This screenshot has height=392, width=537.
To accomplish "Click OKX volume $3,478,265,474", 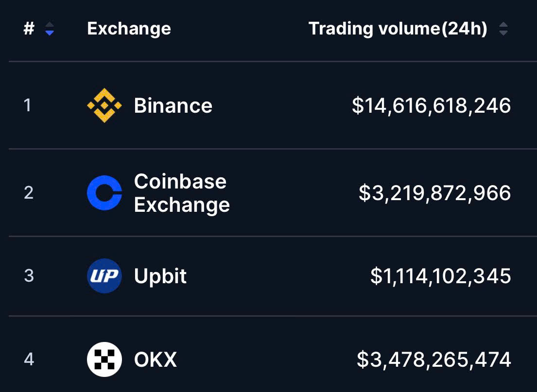I will [433, 359].
